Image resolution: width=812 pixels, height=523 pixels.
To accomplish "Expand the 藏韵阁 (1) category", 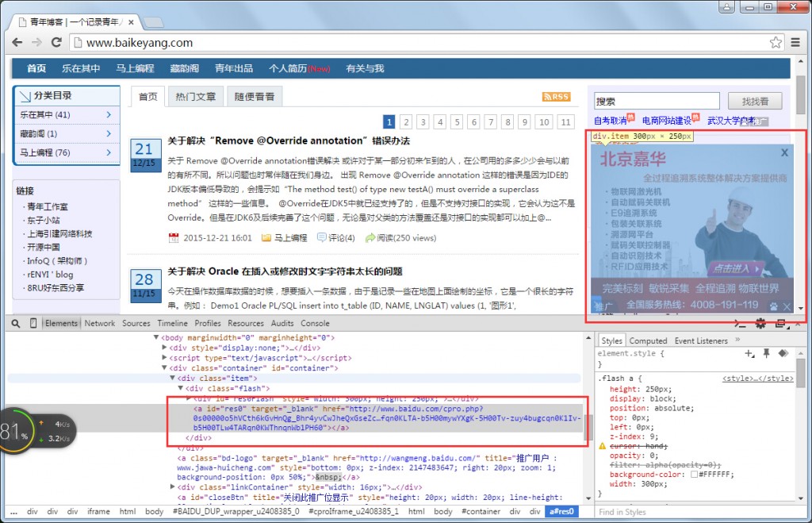I will click(108, 134).
